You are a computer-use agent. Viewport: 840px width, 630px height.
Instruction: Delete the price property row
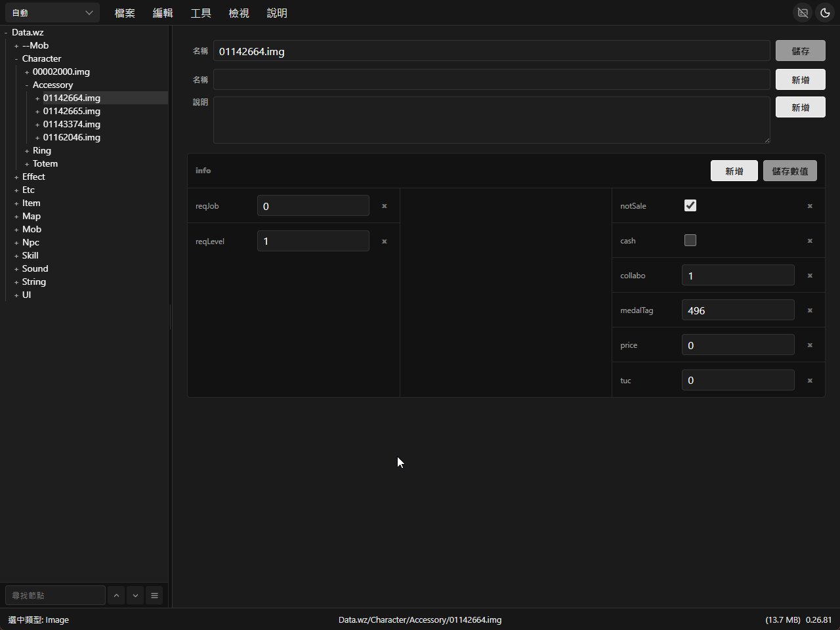(x=810, y=345)
